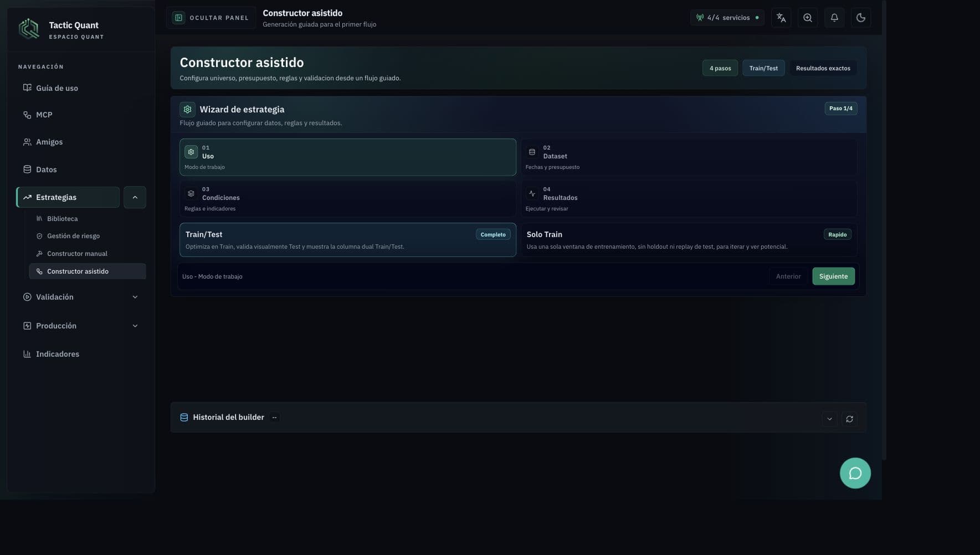Click the Paso 1/4 badge
Image resolution: width=980 pixels, height=555 pixels.
click(x=840, y=109)
